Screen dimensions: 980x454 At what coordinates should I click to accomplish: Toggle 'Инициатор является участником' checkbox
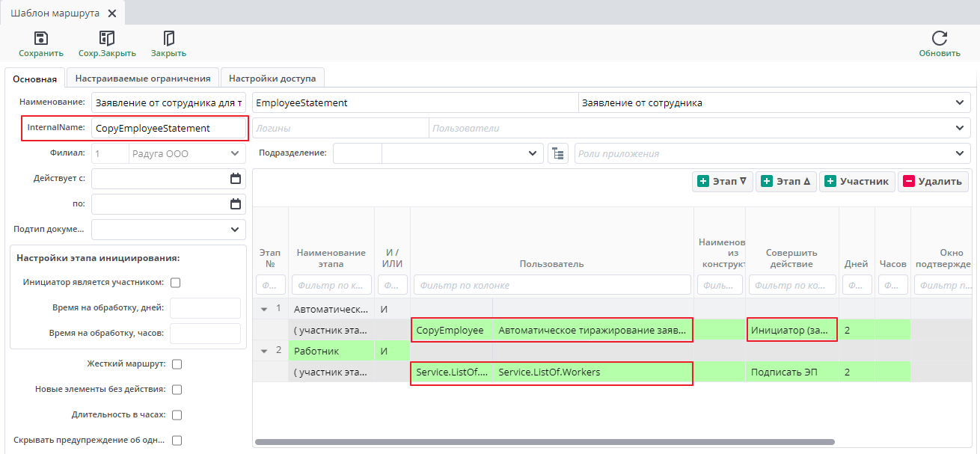[x=176, y=283]
